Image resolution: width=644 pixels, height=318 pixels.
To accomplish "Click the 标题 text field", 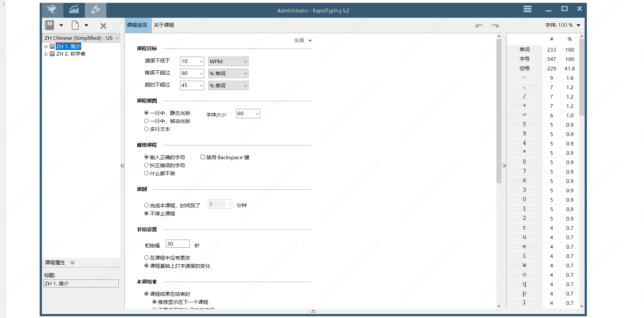I will [x=81, y=283].
